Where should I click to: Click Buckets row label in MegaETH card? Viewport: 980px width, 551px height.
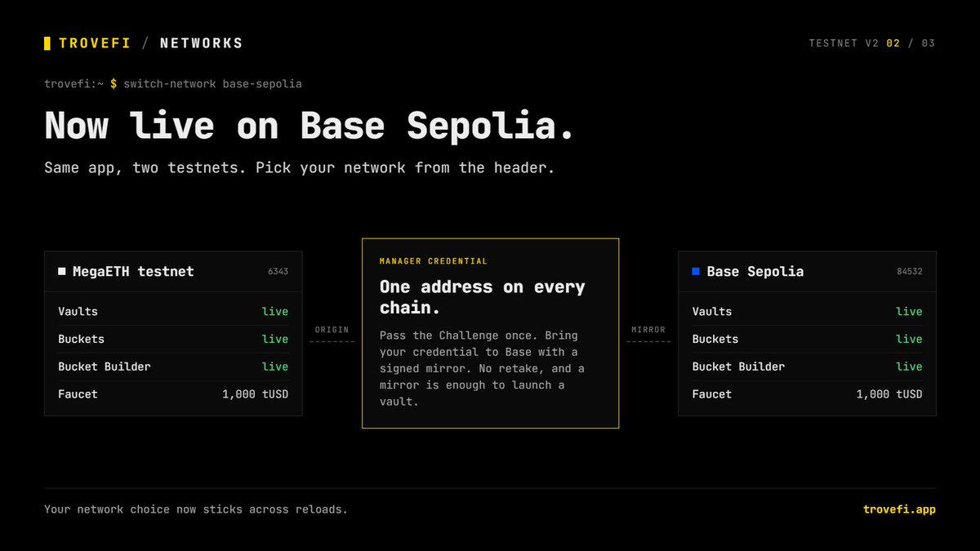(x=82, y=339)
